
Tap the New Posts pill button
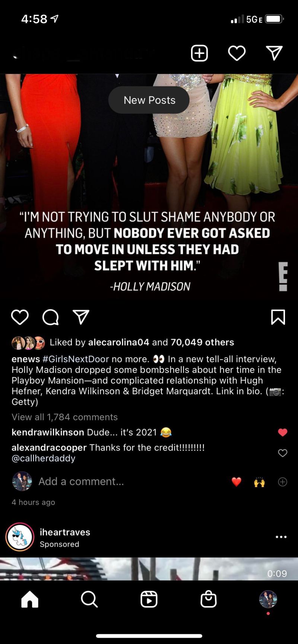point(149,100)
